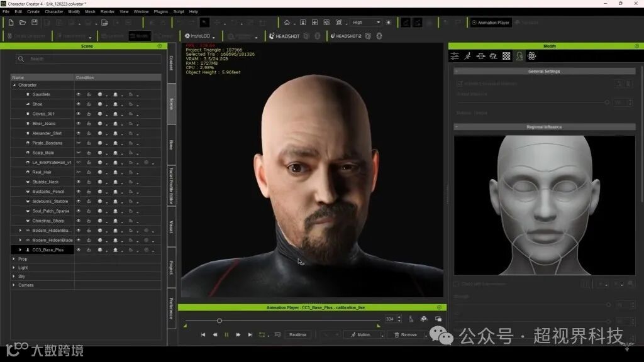The height and width of the screenshot is (362, 644).
Task: Open the Motion button dropdown arrow
Action: [382, 336]
